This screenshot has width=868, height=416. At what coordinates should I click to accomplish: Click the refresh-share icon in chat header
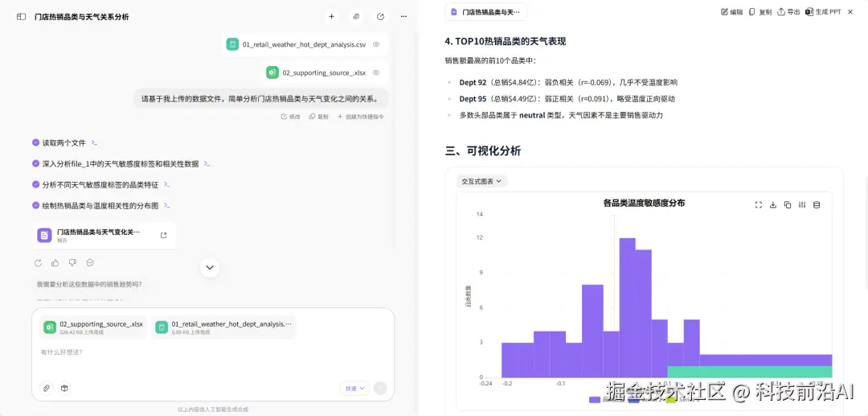380,17
